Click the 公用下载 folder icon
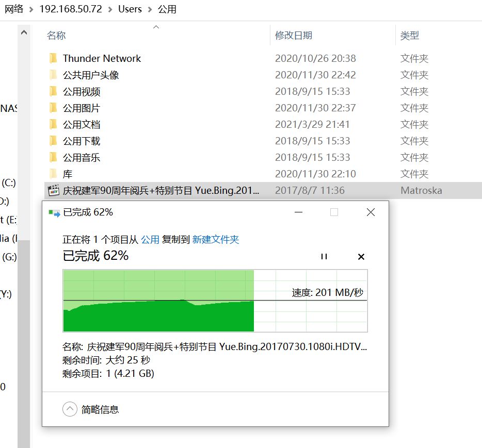 coord(53,141)
